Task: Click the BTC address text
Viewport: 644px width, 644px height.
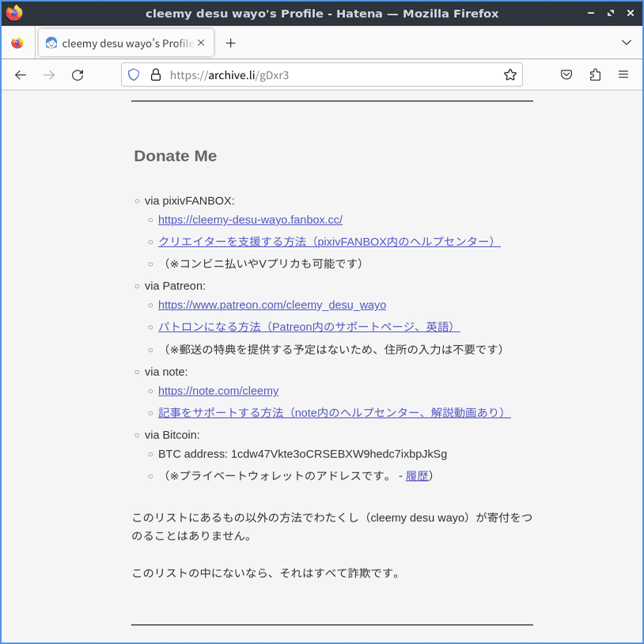Action: [302, 454]
